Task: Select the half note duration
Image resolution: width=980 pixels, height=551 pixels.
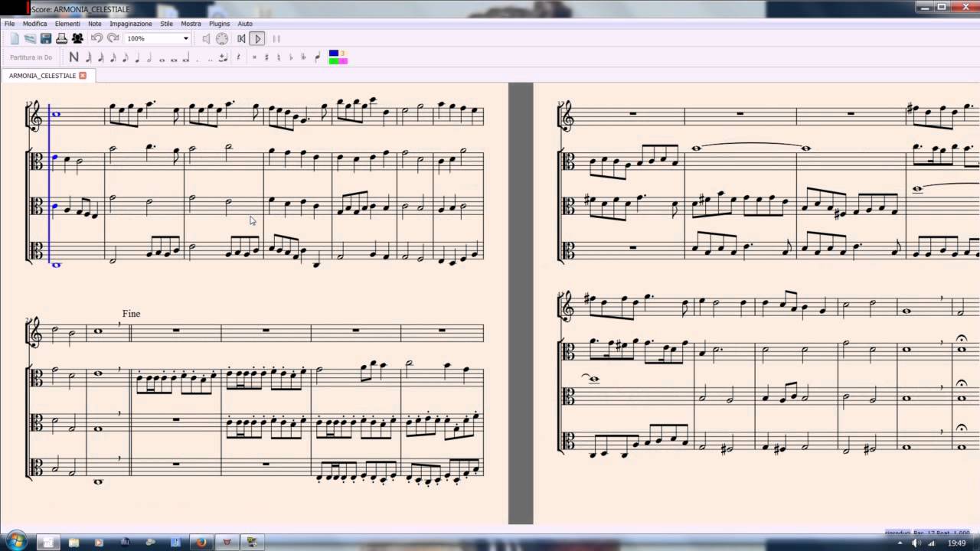Action: 149,57
